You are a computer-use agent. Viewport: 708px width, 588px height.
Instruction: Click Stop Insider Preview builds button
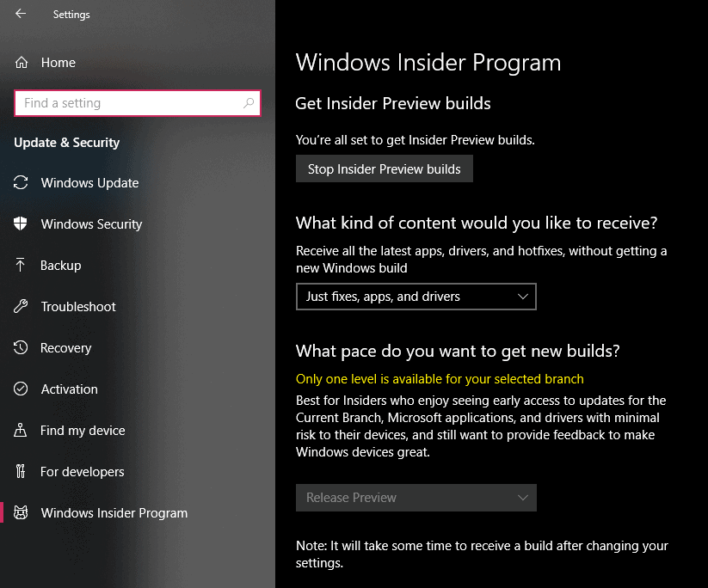(x=385, y=168)
